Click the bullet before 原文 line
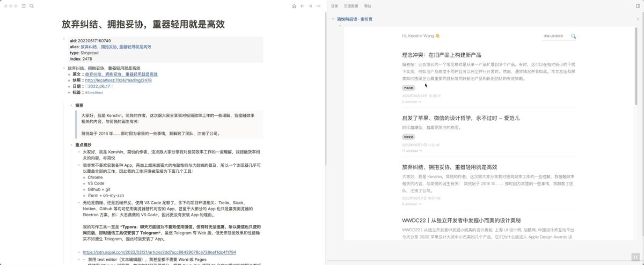This screenshot has height=265, width=644. [70, 75]
